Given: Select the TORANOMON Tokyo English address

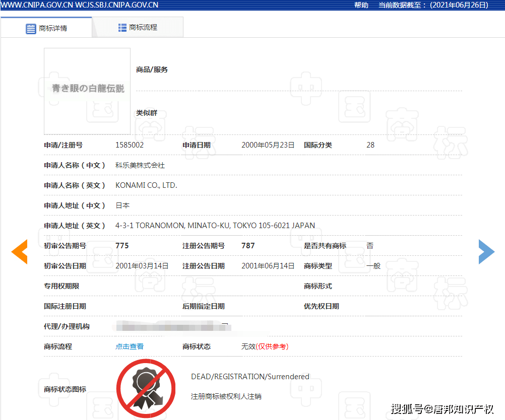Looking at the screenshot, I should pos(215,226).
